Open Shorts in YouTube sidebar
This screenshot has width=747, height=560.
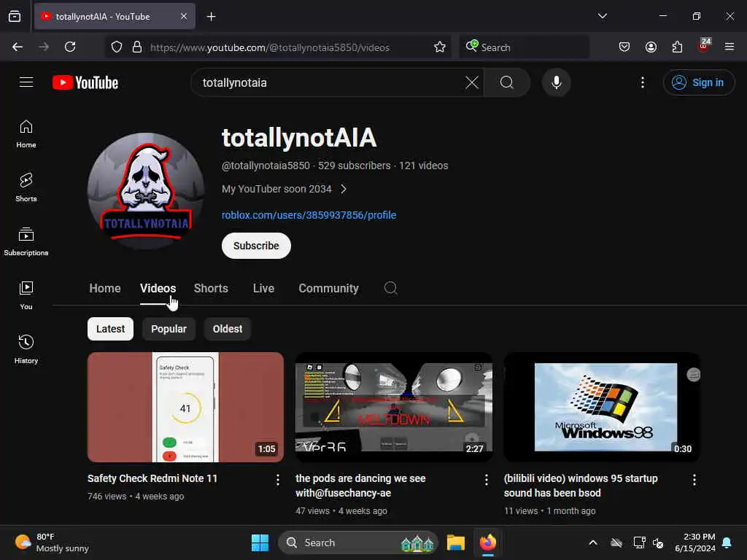click(x=26, y=187)
